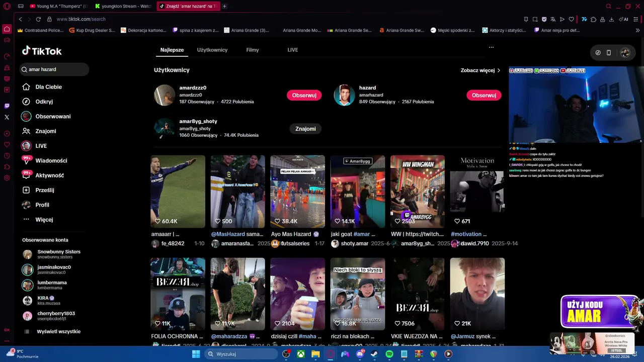644x362 pixels.
Task: Switch to Young M.A Thumperz browser tab
Action: 58,6
